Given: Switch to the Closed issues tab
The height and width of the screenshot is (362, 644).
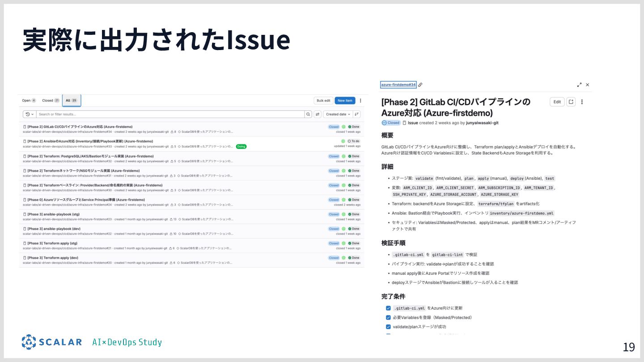Looking at the screenshot, I should (51, 101).
